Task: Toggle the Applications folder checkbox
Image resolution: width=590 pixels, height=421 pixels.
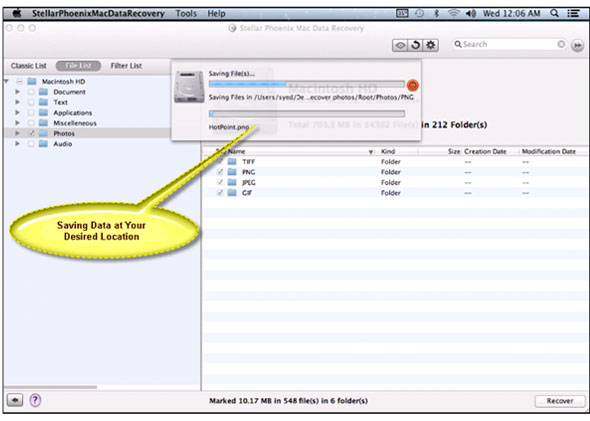Action: point(31,112)
